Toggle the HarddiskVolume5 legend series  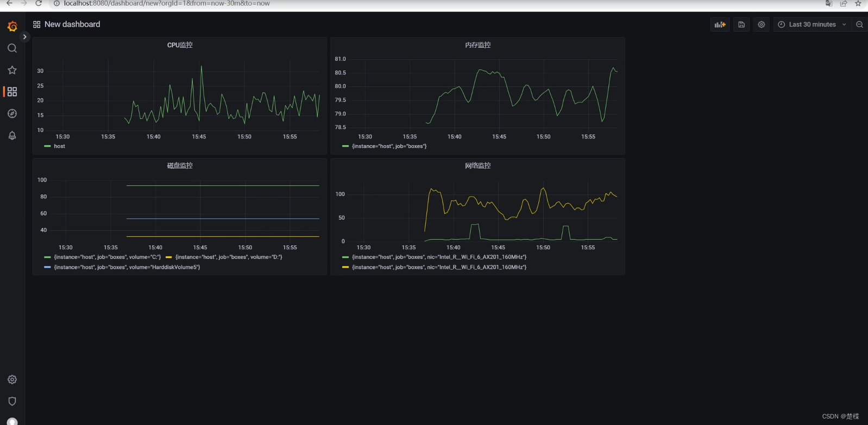127,267
